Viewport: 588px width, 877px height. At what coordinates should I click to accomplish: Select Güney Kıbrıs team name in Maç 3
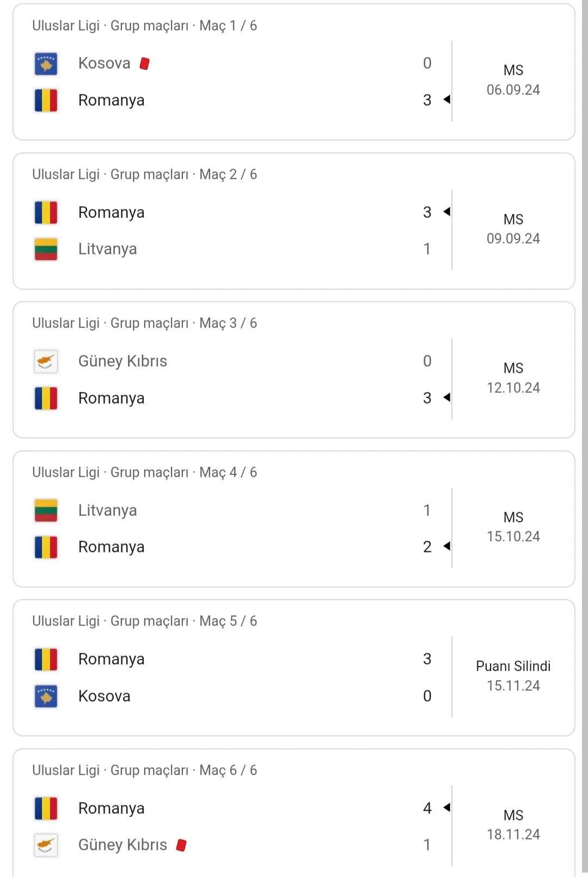(x=122, y=361)
